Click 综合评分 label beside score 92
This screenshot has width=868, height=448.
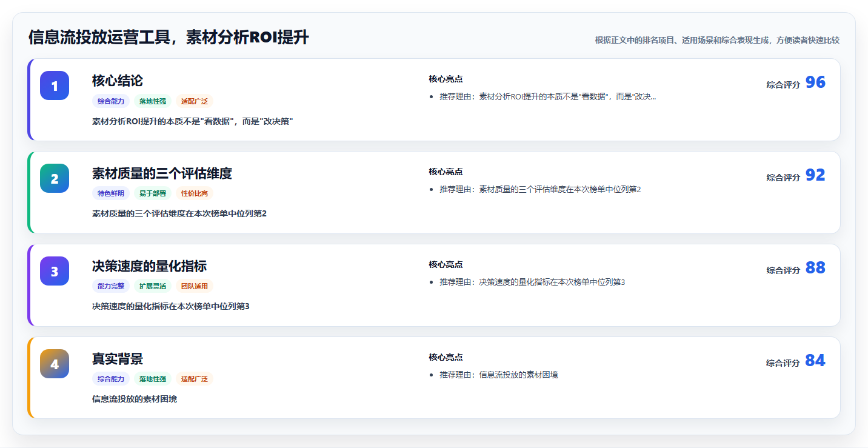click(783, 178)
